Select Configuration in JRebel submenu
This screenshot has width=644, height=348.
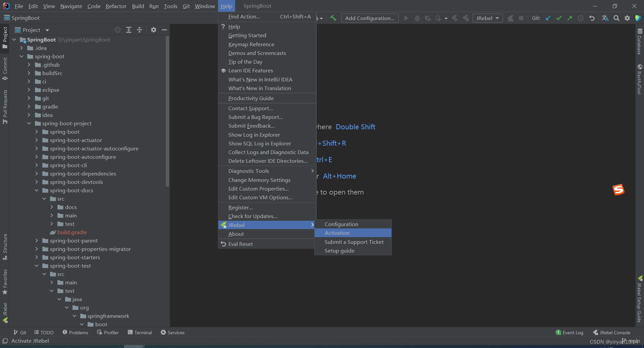353,224
